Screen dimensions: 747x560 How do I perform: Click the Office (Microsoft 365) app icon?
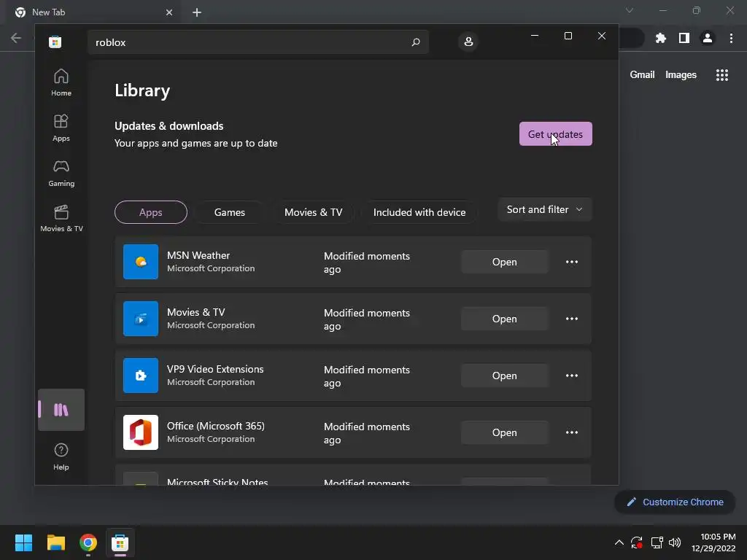tap(141, 432)
